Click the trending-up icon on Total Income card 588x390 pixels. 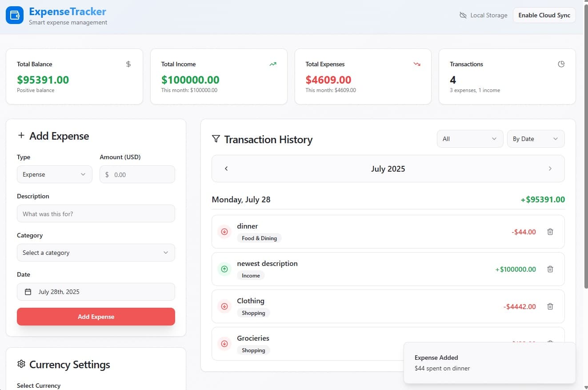coord(272,64)
